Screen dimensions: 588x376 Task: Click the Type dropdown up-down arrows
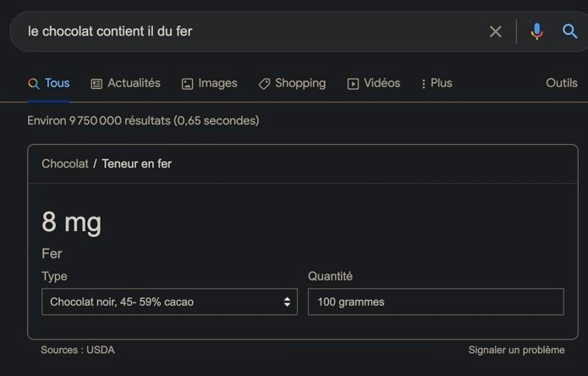coord(287,301)
